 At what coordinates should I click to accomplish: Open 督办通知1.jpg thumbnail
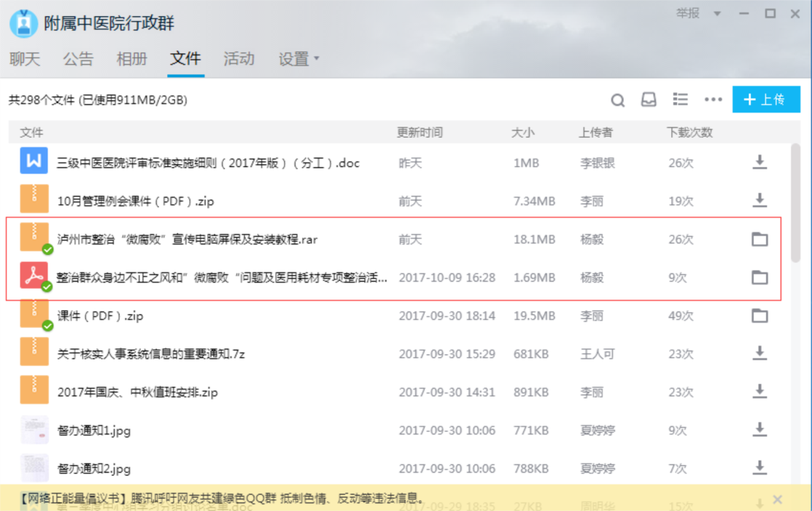(x=34, y=430)
